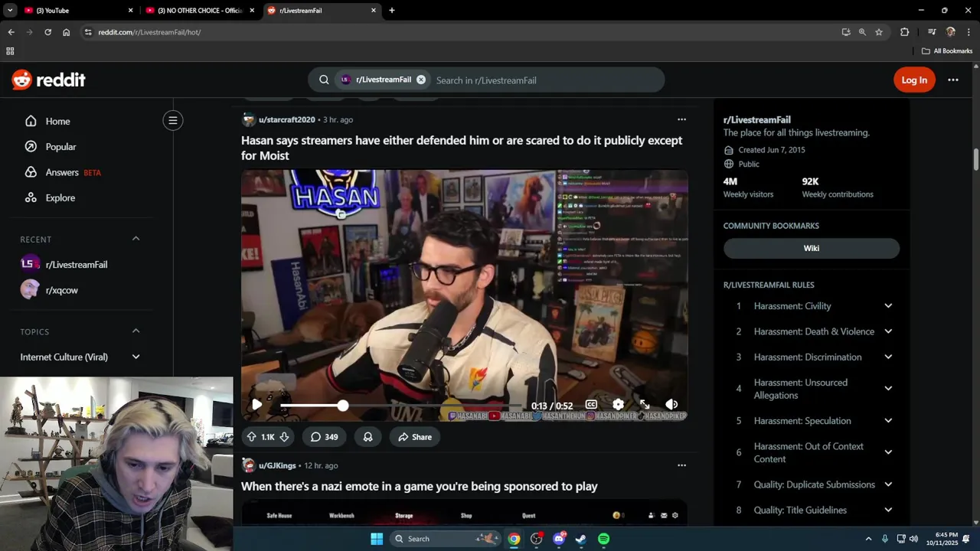Expand rule 1 Harassment: Civility
The width and height of the screenshot is (980, 551).
coord(888,306)
